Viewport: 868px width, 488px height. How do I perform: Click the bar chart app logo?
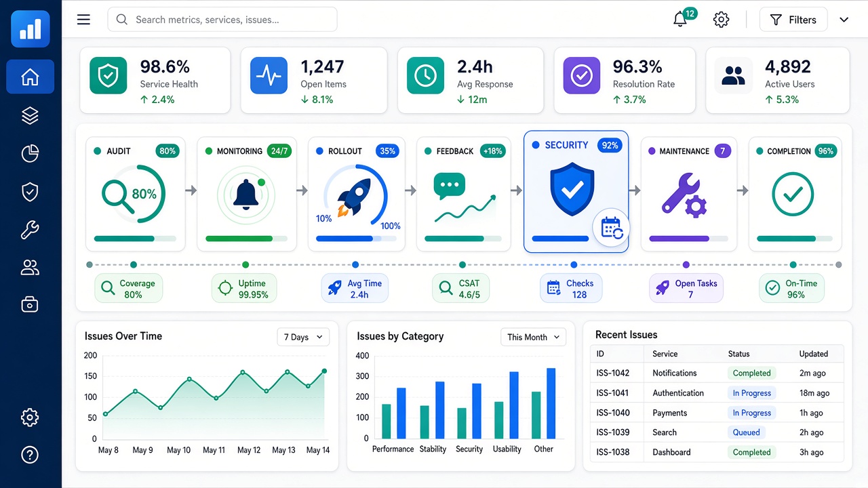tap(31, 28)
